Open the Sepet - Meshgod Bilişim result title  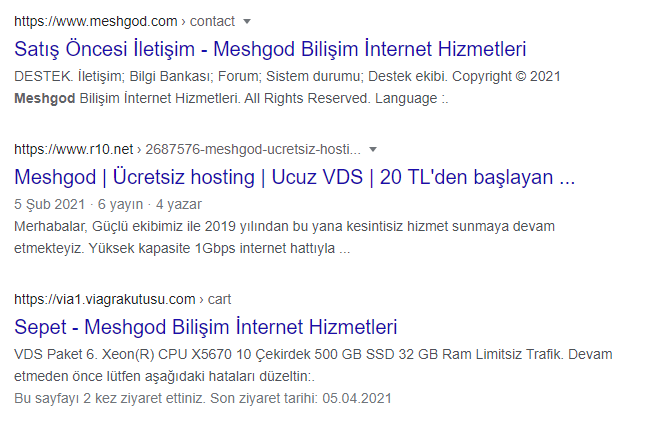206,326
